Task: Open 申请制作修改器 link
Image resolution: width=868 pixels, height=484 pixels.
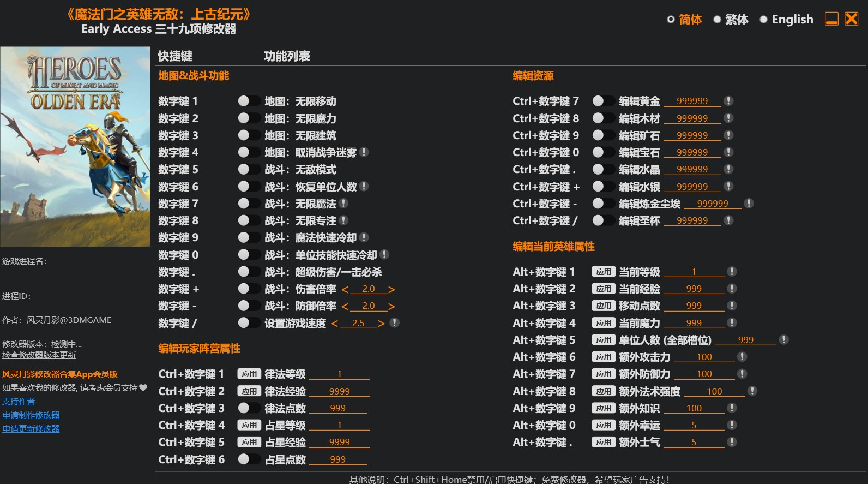Action: (31, 415)
